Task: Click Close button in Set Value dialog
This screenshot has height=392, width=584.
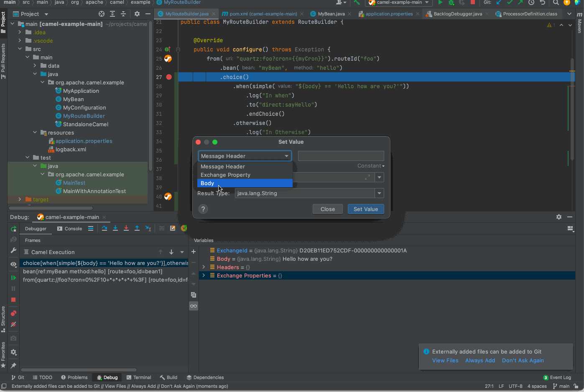Action: [328, 209]
